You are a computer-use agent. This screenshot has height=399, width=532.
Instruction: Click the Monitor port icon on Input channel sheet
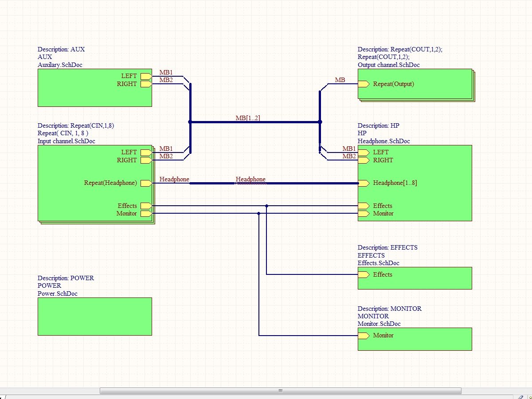tap(146, 214)
